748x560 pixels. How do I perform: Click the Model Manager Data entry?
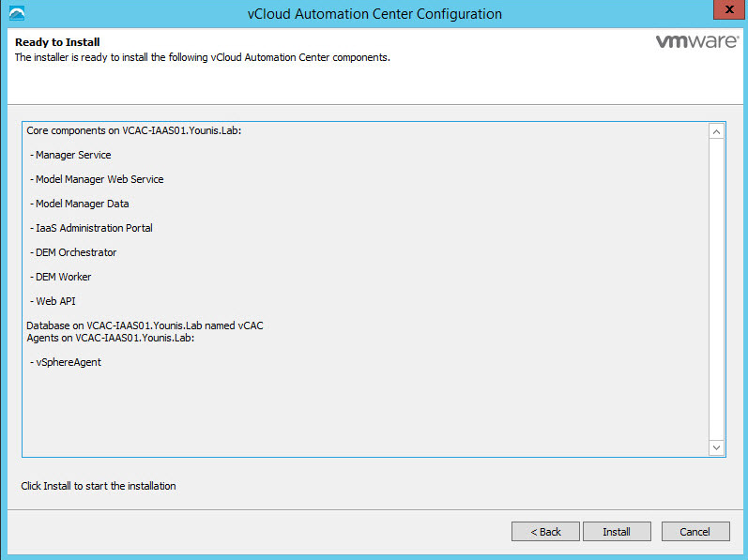pyautogui.click(x=82, y=204)
